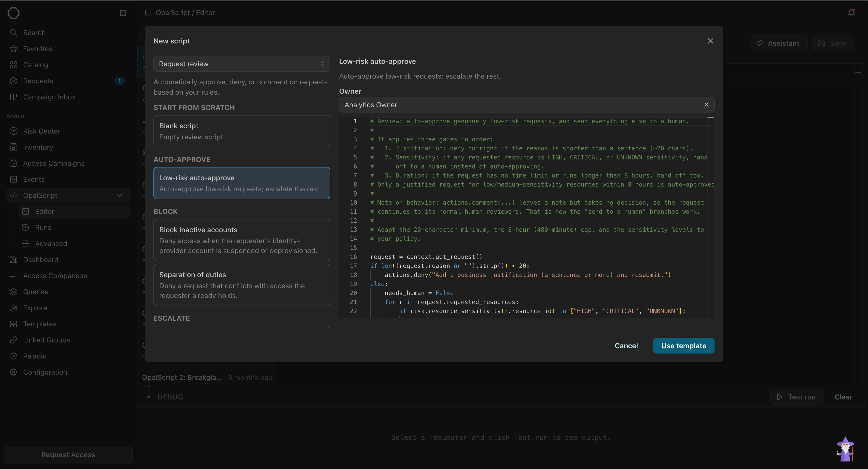Click the Requests count badge
This screenshot has height=469, width=868.
click(119, 81)
